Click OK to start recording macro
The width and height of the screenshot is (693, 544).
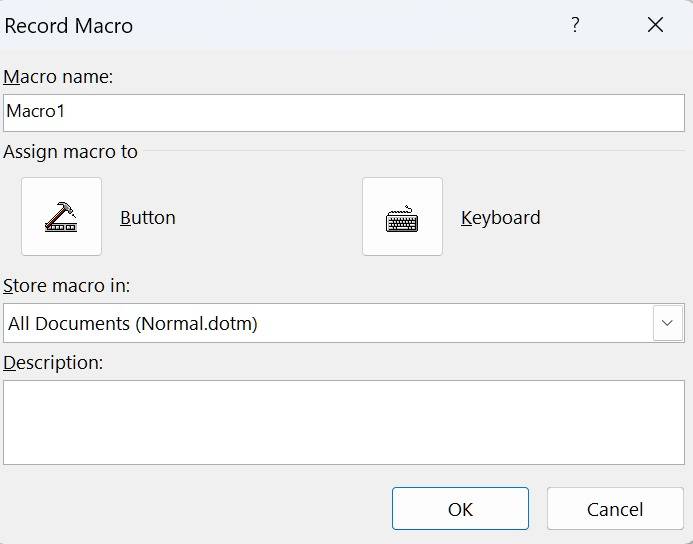[460, 509]
